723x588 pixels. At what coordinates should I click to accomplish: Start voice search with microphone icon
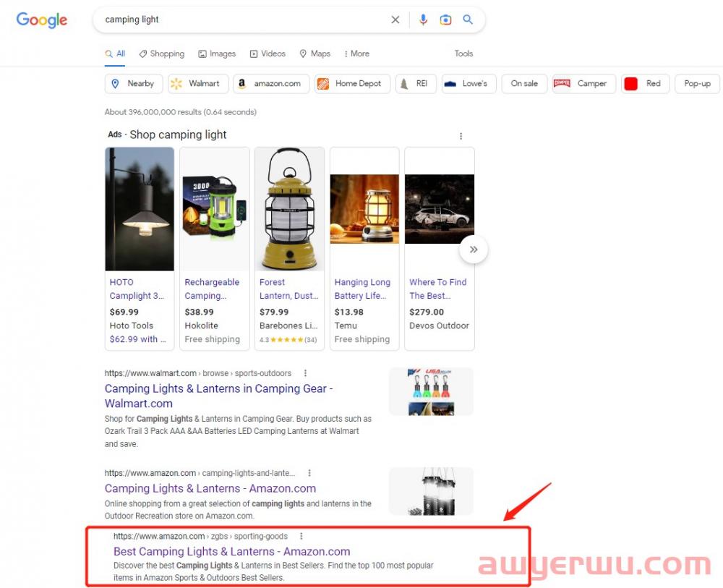pyautogui.click(x=423, y=20)
